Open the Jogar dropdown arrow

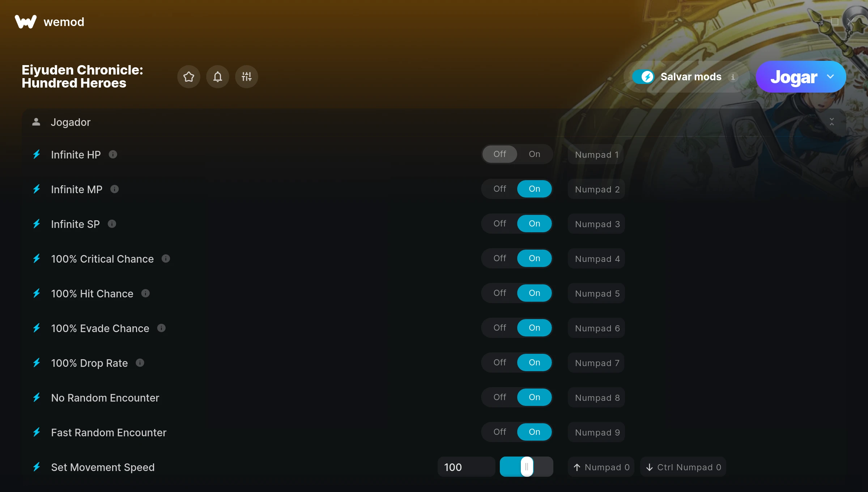[x=830, y=77]
